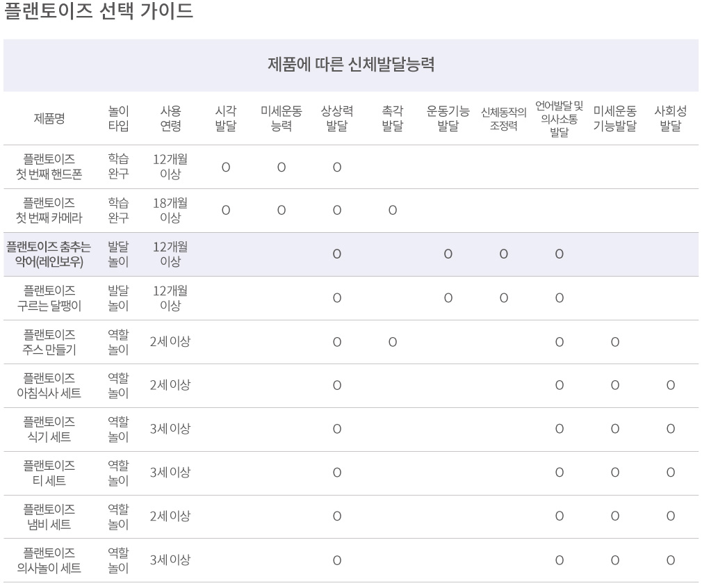Click product name '플랜토이즈 구르는 달팽이'

click(49, 297)
